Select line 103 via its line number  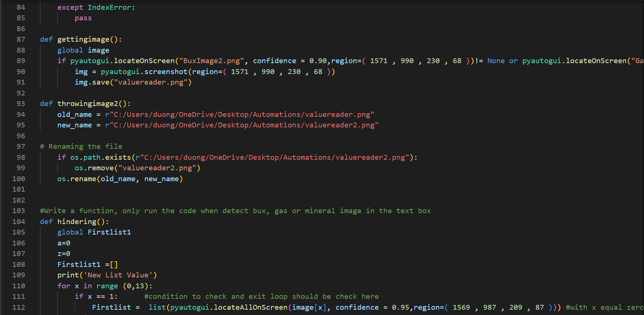coord(19,211)
